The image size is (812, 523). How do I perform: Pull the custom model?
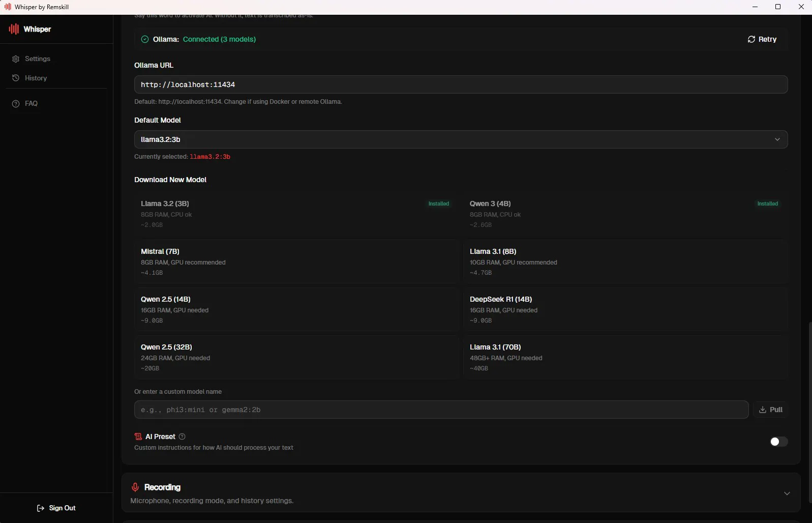click(770, 410)
